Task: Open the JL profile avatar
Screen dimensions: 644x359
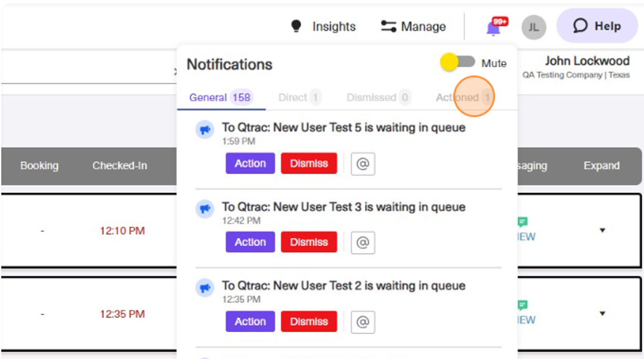Action: tap(533, 26)
